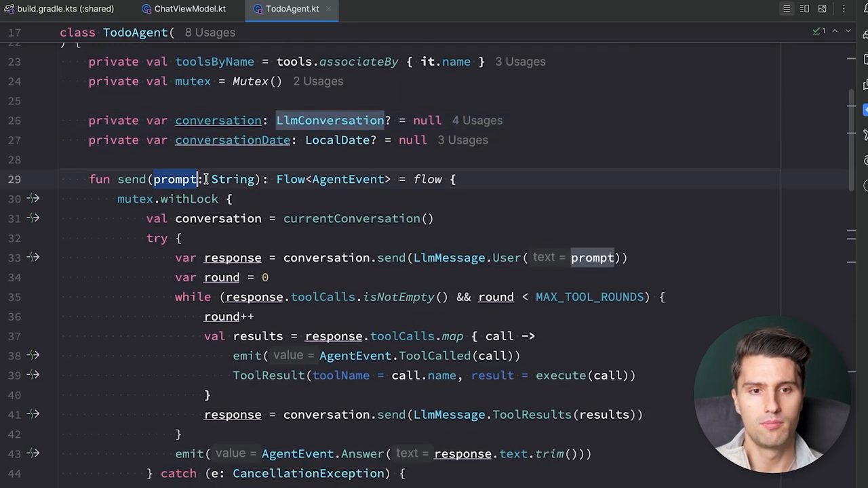Viewport: 868px width, 488px height.
Task: Click the associateBy function on line 23
Action: coord(359,62)
